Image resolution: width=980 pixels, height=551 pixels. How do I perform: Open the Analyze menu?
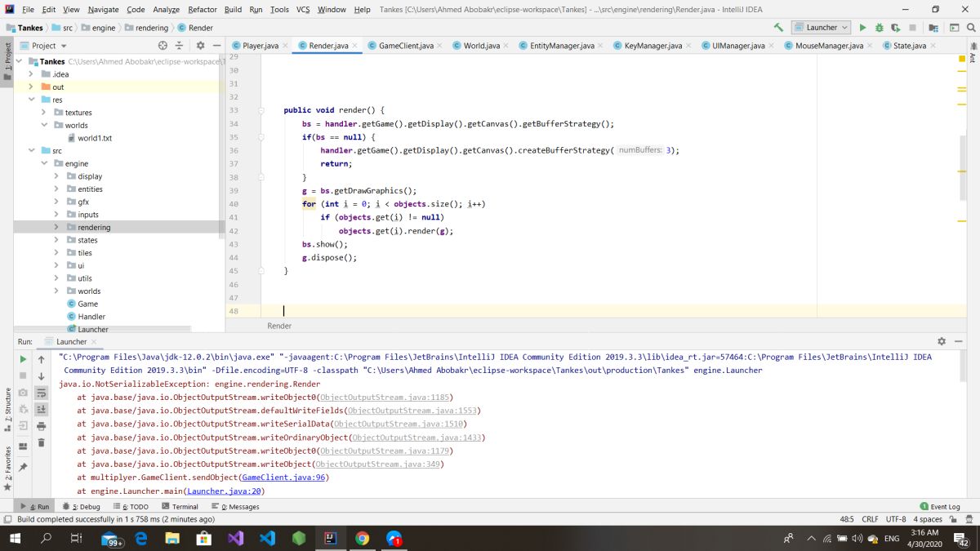(x=166, y=9)
